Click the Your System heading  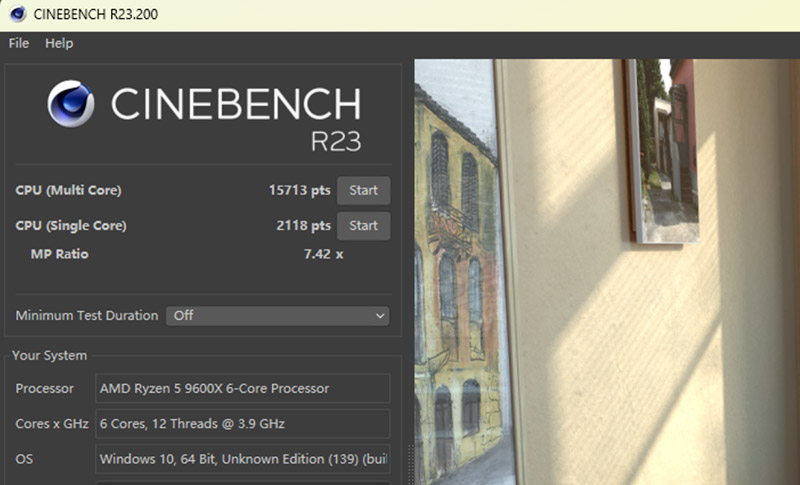[49, 355]
